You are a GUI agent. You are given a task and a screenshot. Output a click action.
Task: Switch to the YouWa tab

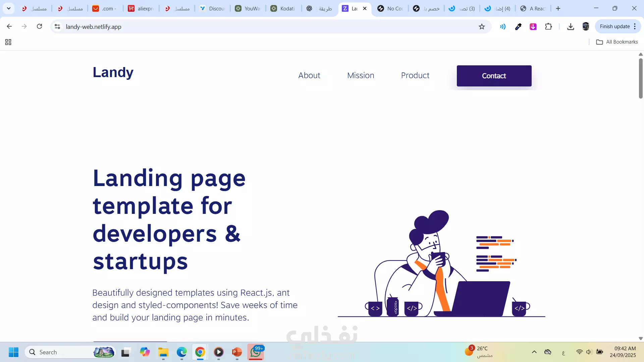pos(248,8)
